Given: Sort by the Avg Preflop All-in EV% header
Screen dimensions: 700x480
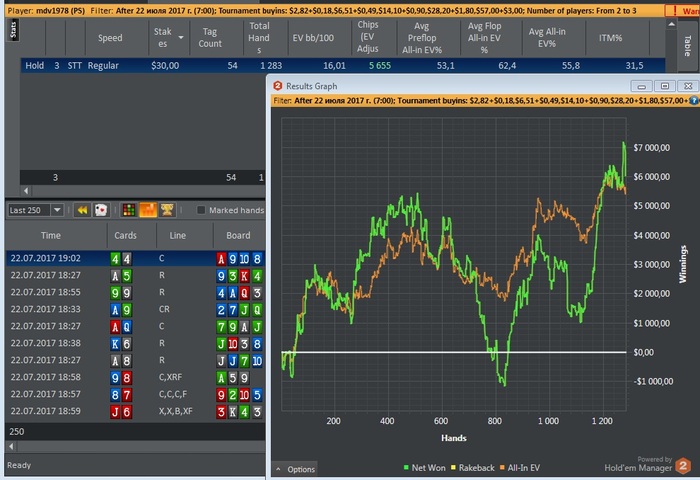Looking at the screenshot, I should point(422,38).
